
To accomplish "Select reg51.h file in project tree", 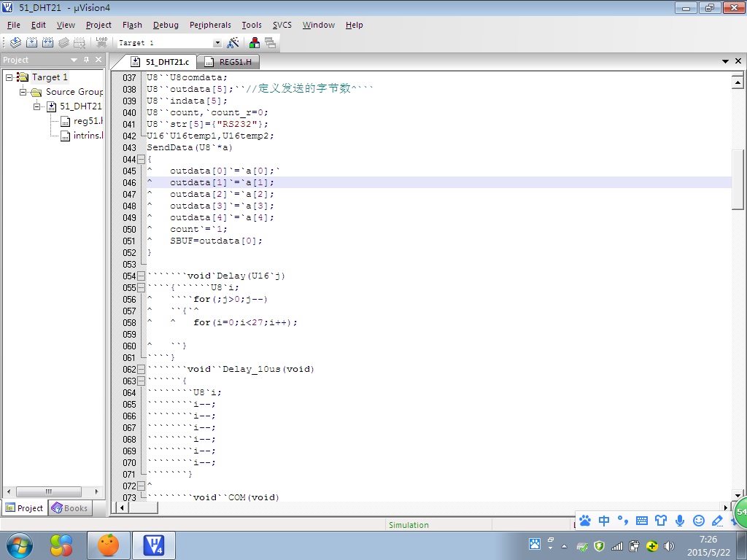I will [x=82, y=121].
